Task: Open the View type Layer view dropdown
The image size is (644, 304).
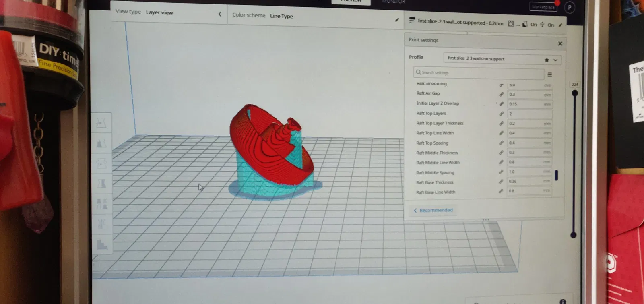Action: tap(168, 12)
